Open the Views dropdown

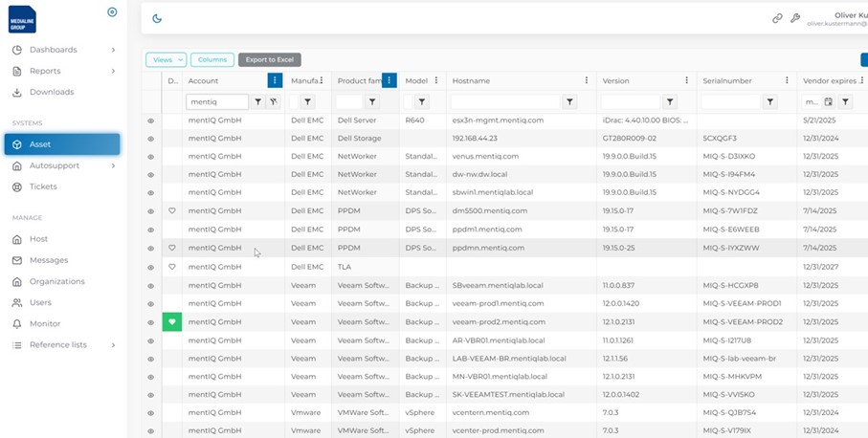tap(166, 59)
